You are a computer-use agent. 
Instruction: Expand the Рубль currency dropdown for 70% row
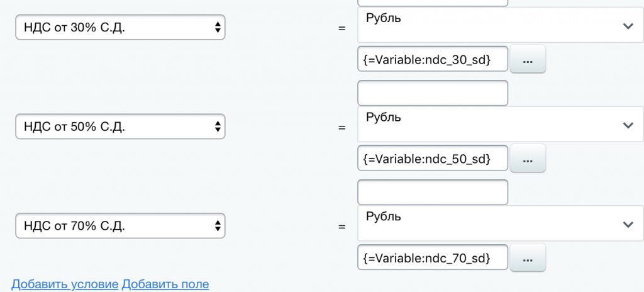pos(499,223)
